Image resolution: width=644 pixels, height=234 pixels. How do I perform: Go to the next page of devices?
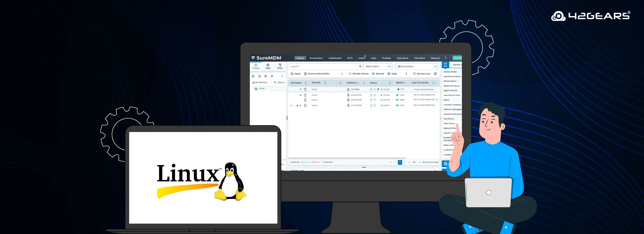405,162
